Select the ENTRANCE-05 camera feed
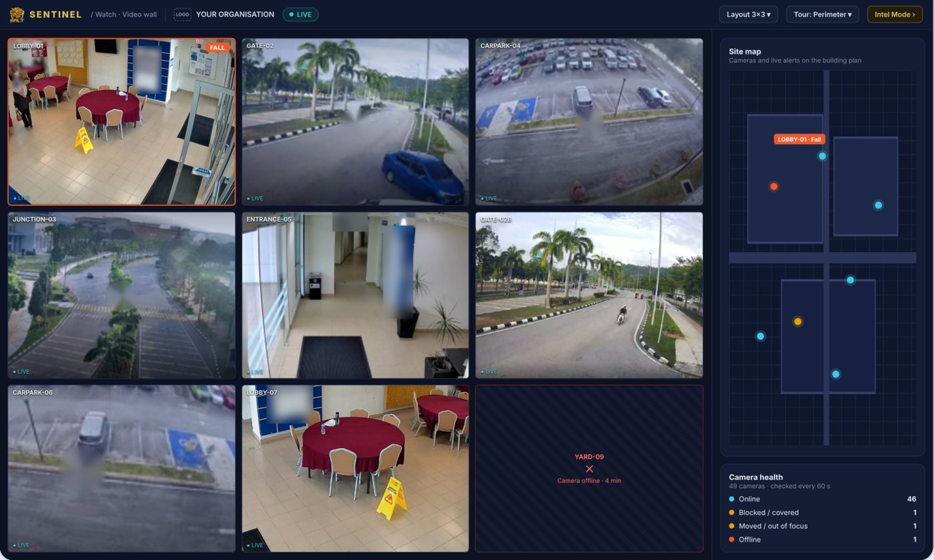Viewport: 934px width, 560px height. 355,295
